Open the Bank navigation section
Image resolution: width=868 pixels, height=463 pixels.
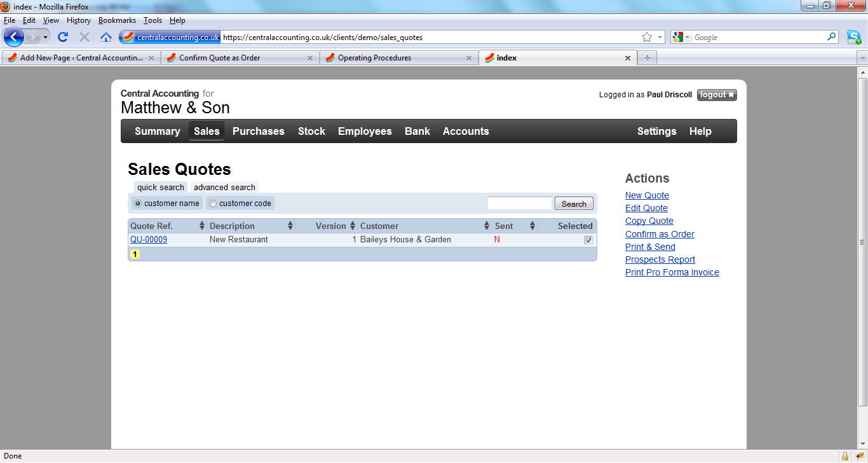(417, 131)
